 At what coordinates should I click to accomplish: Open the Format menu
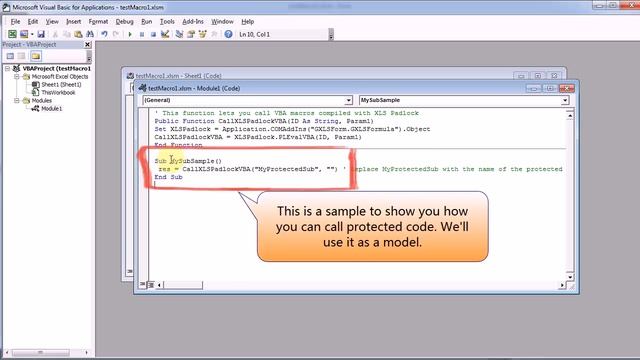[x=98, y=22]
